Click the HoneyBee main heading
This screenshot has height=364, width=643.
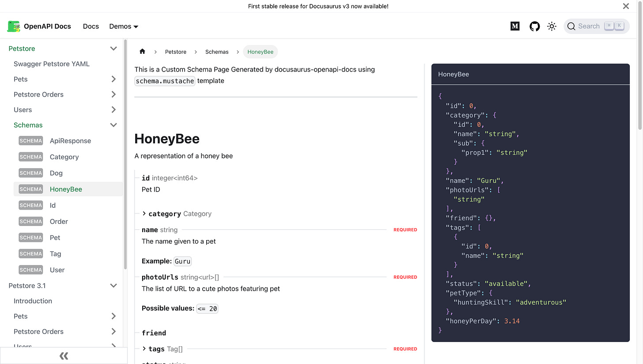[167, 139]
